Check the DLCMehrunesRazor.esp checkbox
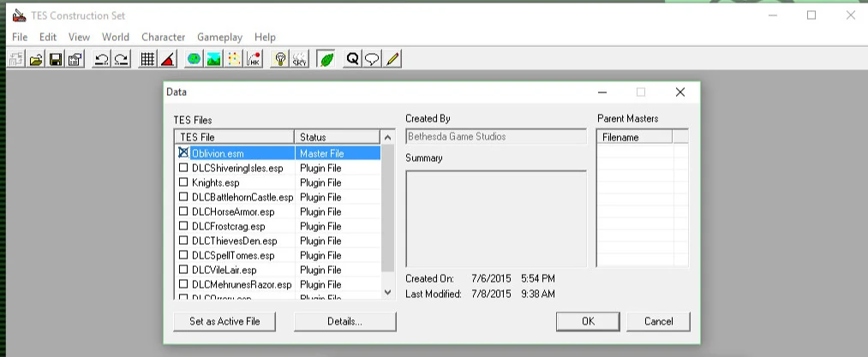This screenshot has height=357, width=868. pos(183,284)
